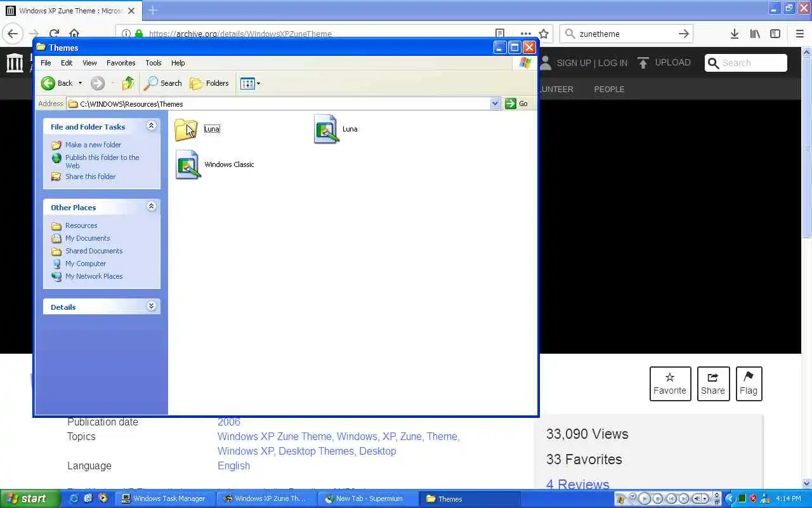Open the English language link
Screen dimensions: 812x508
pyautogui.click(x=233, y=465)
